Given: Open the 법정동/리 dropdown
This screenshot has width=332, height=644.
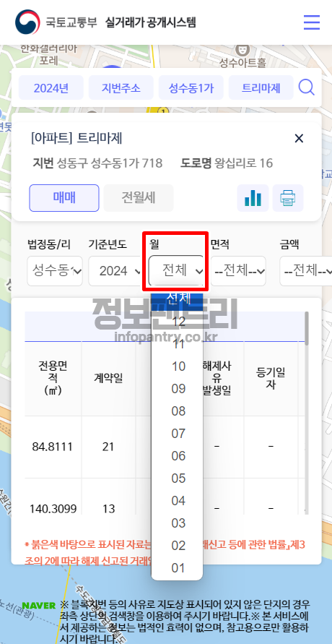Looking at the screenshot, I should (55, 271).
